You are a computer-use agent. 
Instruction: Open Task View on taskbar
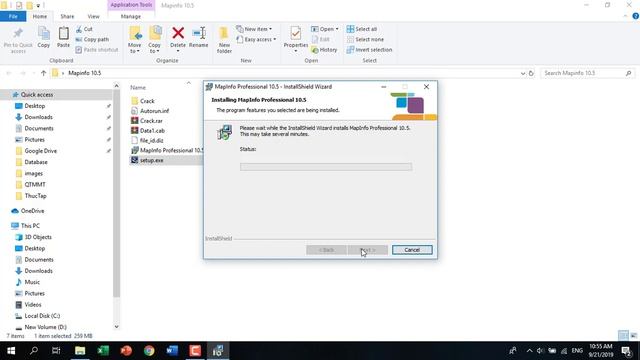(x=56, y=351)
